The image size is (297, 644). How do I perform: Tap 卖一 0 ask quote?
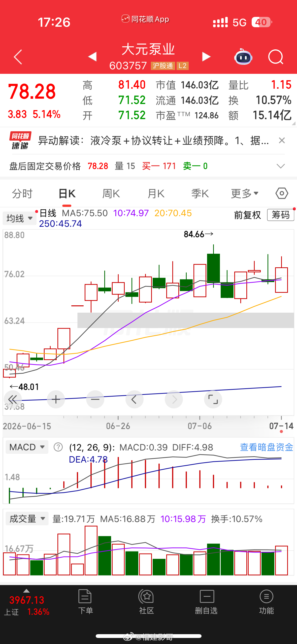coord(195,166)
